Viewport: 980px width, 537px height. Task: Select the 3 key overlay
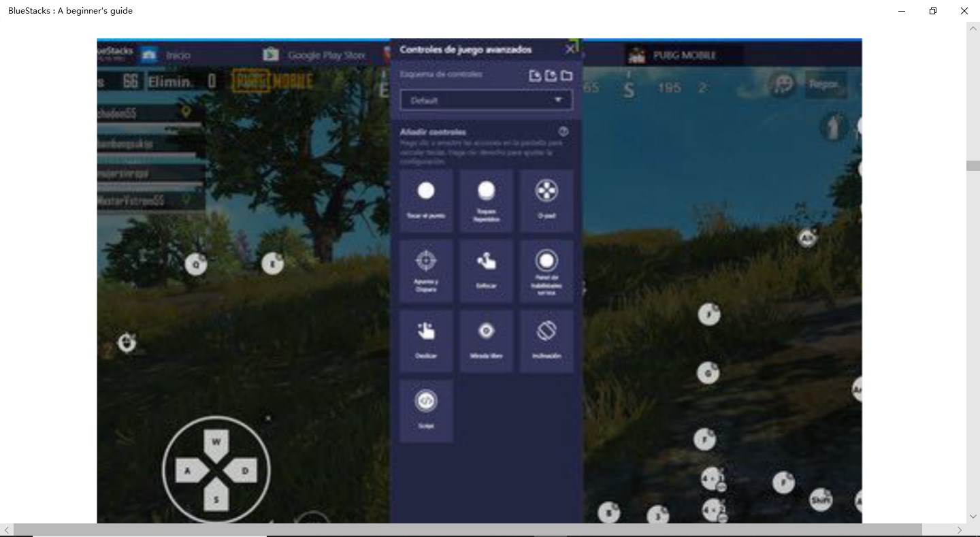tap(657, 515)
